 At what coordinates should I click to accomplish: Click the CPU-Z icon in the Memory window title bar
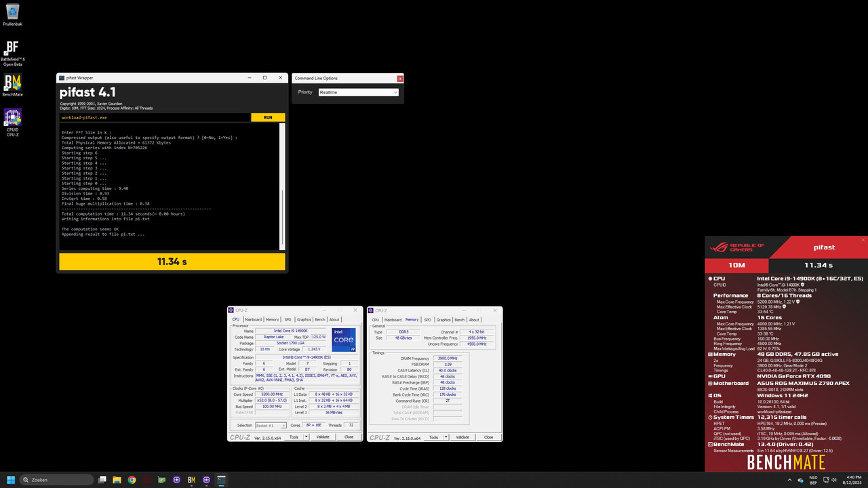pyautogui.click(x=371, y=310)
